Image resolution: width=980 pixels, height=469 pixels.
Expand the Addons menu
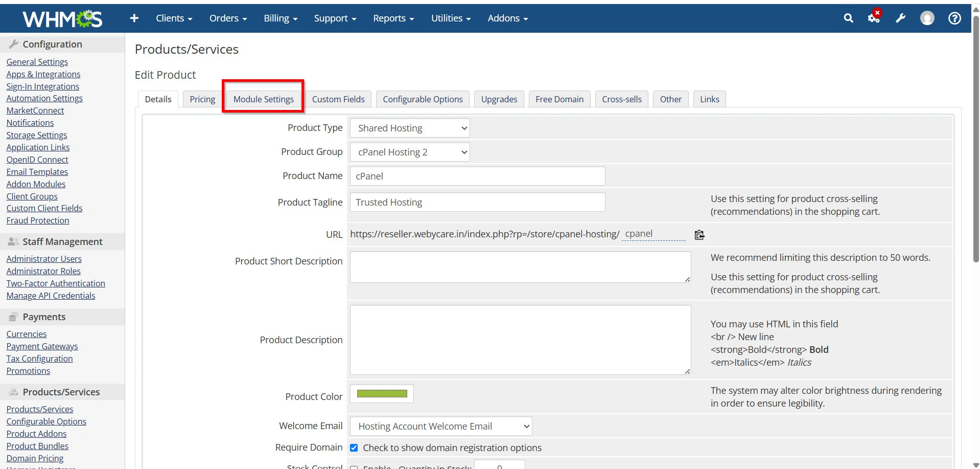(508, 18)
